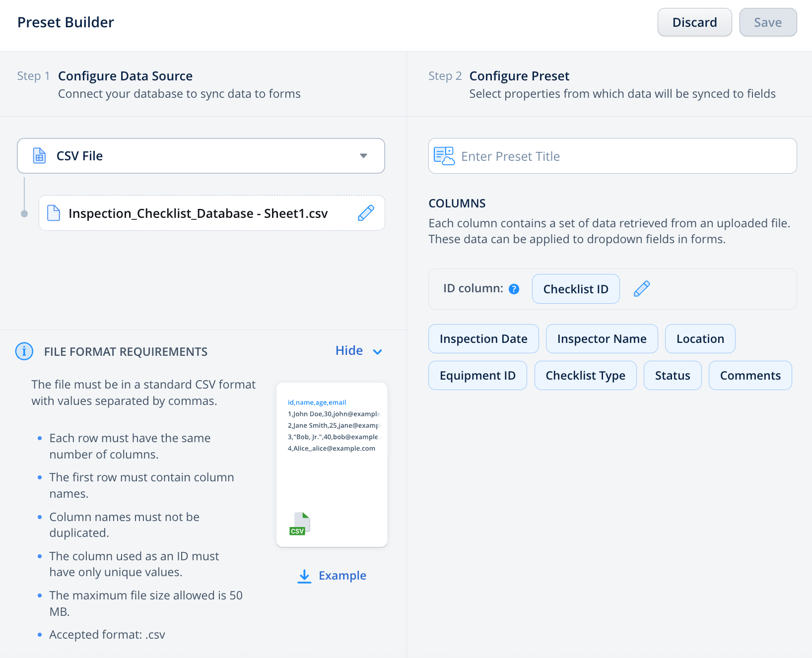This screenshot has width=812, height=658.
Task: Open the CSV File data source dropdown
Action: (x=363, y=156)
